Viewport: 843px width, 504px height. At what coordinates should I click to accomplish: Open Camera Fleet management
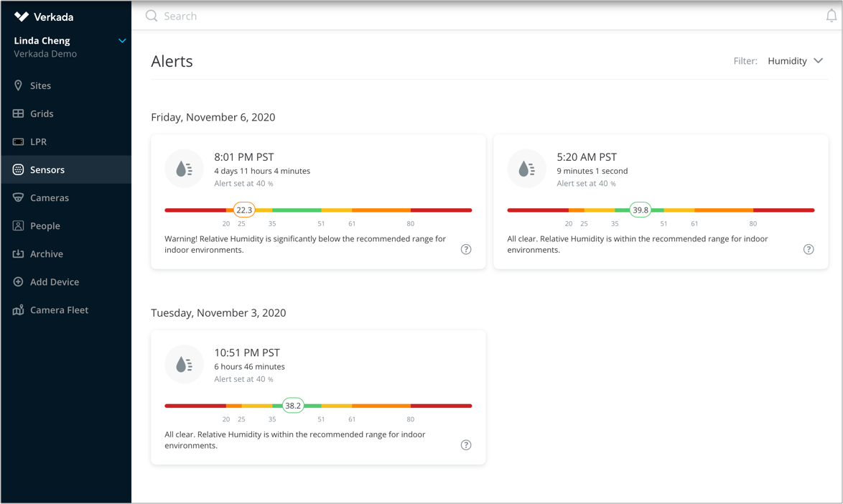60,309
